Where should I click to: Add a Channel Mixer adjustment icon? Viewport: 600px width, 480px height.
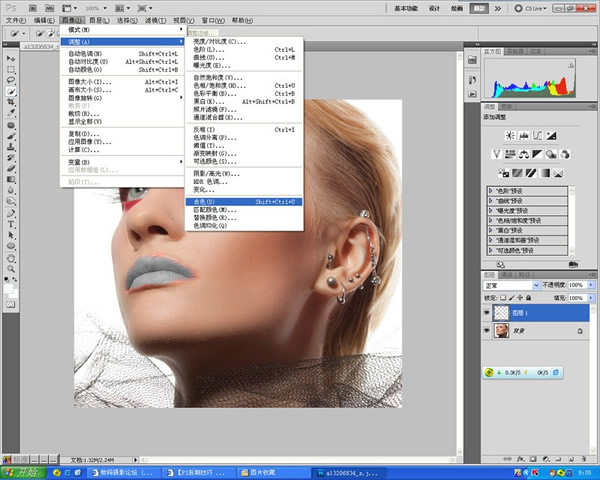565,154
